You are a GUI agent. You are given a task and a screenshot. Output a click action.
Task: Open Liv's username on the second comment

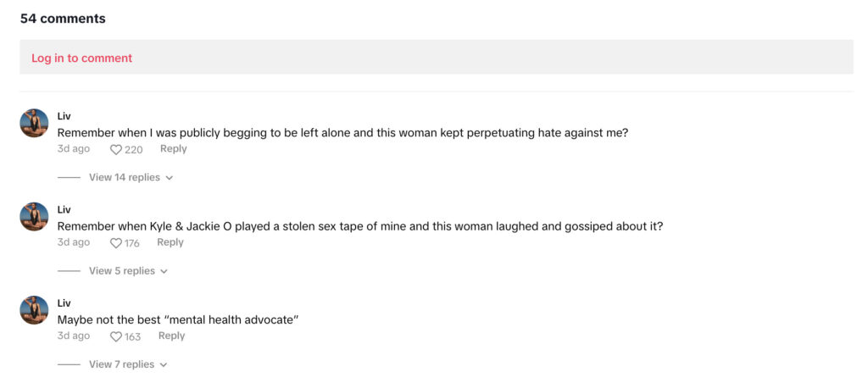click(x=64, y=210)
